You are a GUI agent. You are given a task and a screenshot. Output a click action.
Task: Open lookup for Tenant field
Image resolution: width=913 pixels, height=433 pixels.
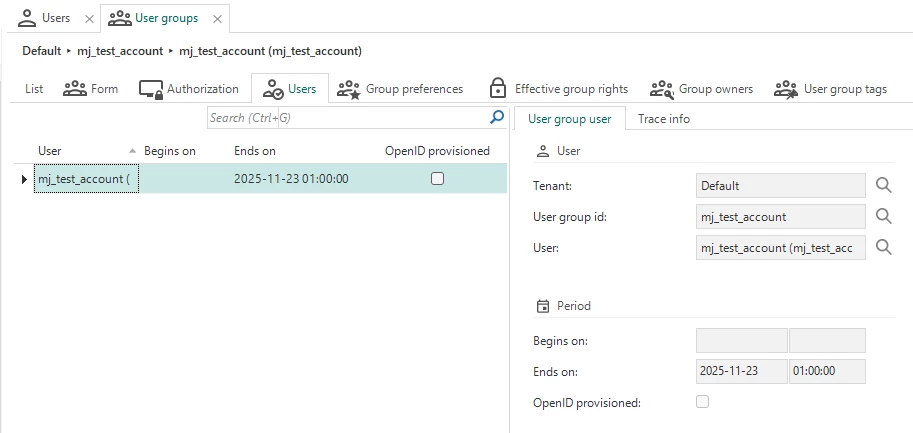point(883,185)
